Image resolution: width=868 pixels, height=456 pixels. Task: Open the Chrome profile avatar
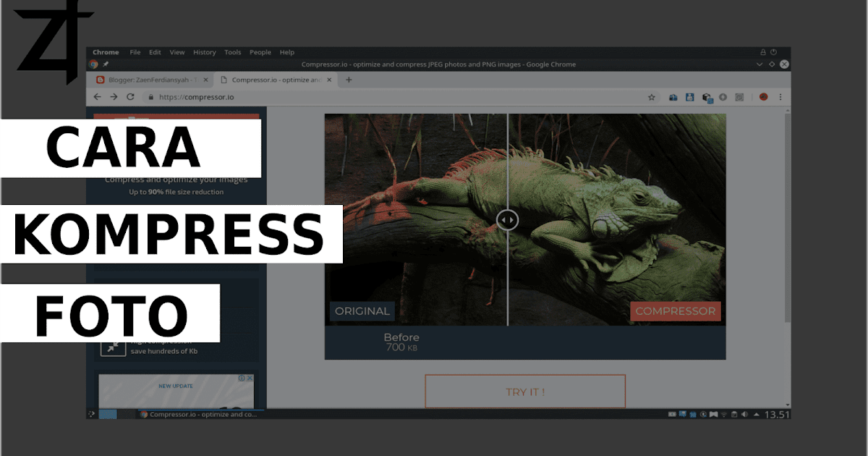coord(763,96)
